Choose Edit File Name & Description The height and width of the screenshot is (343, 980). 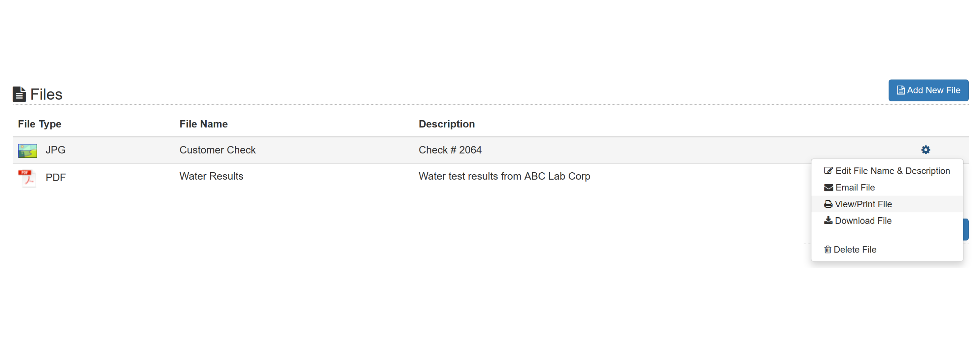coord(887,171)
